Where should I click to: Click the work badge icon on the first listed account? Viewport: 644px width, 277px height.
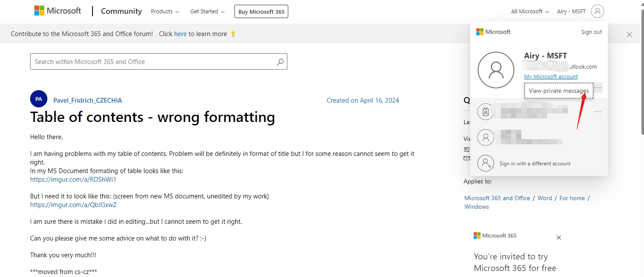coord(486,111)
